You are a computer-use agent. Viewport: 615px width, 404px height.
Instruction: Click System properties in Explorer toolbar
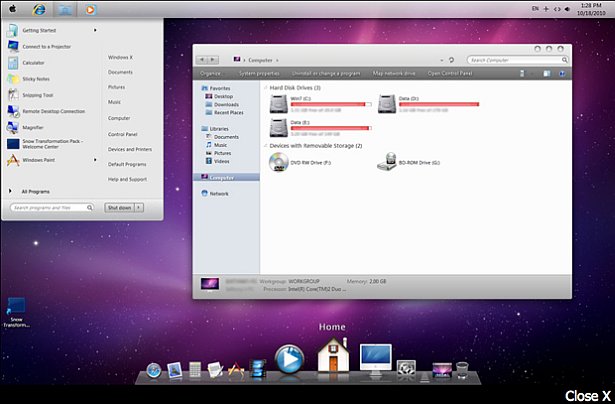[258, 73]
